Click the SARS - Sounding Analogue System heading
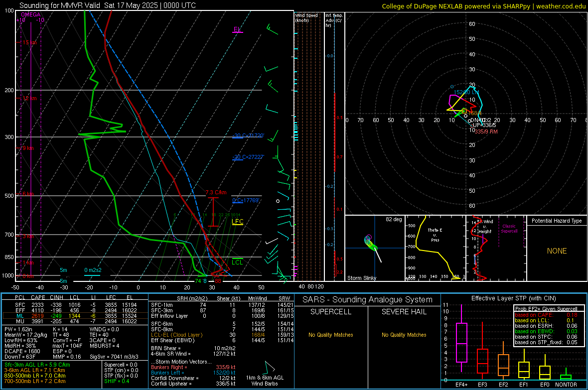 [368, 300]
